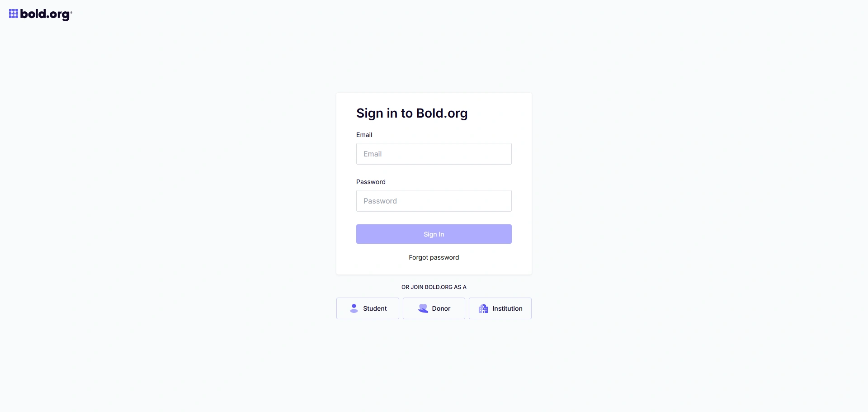868x412 pixels.
Task: Open the Forgot password link
Action: click(x=434, y=257)
